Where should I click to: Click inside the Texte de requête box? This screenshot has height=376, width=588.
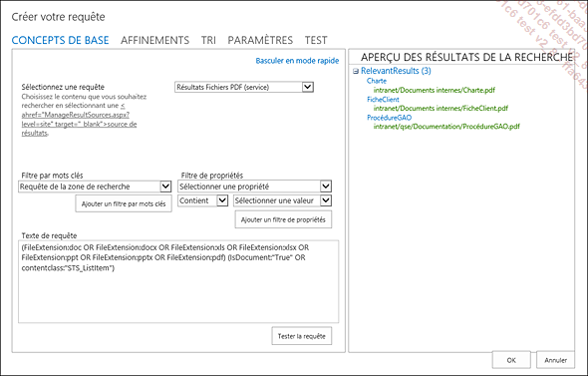[178, 281]
